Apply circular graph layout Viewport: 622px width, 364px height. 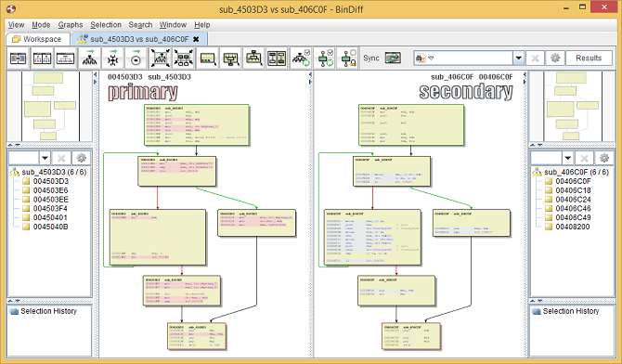(136, 58)
